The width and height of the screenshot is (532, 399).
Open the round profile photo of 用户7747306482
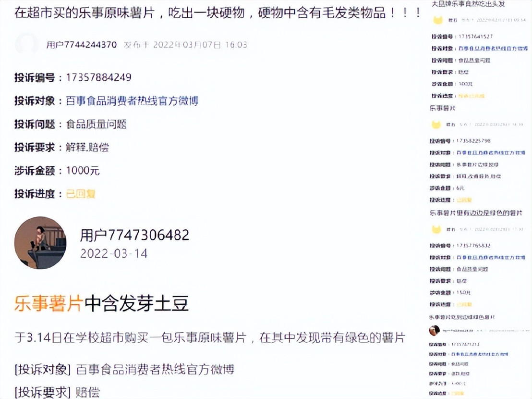click(x=40, y=243)
